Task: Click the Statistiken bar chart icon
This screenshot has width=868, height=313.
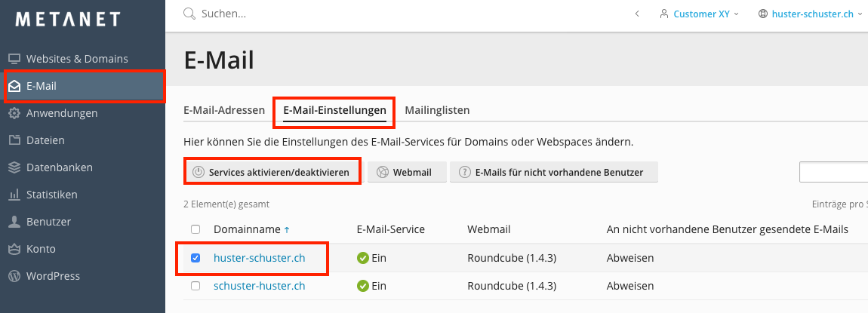Action: click(14, 195)
